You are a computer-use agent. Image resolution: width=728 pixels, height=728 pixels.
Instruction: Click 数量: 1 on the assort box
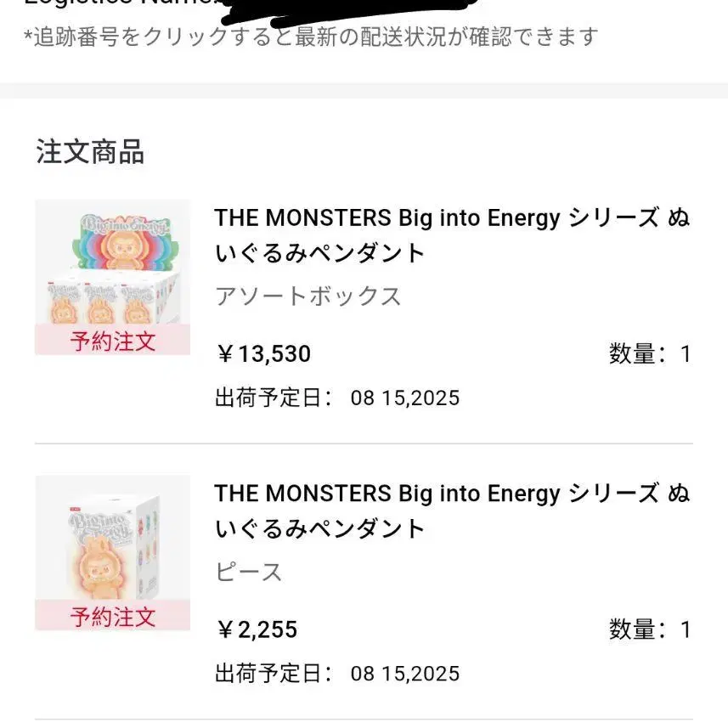[650, 353]
